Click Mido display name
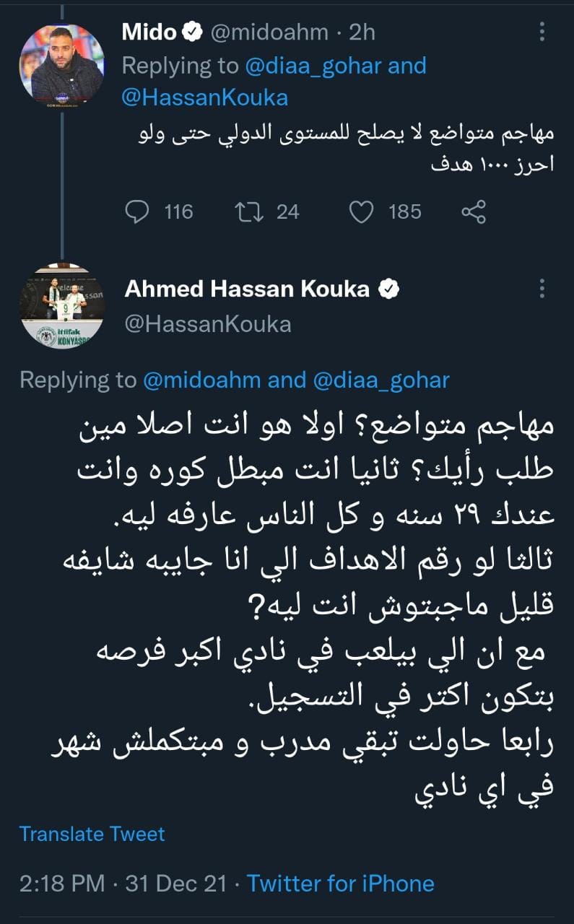Viewport: 574px width, 924px height. [x=149, y=32]
